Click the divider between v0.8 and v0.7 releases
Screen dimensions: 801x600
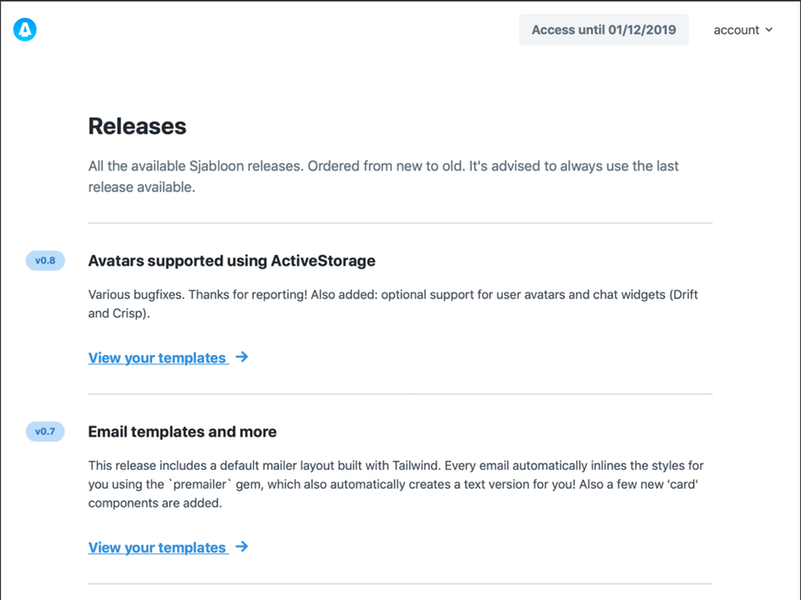400,394
